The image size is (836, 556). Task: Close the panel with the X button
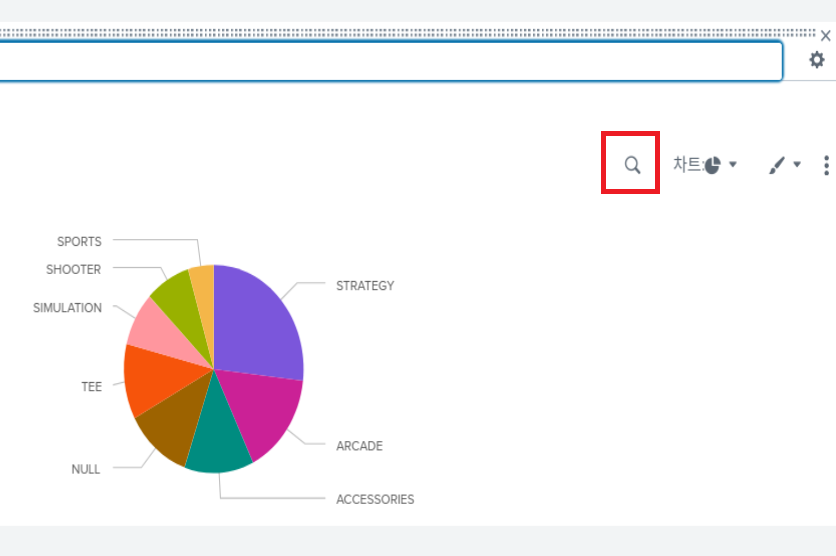[x=825, y=36]
